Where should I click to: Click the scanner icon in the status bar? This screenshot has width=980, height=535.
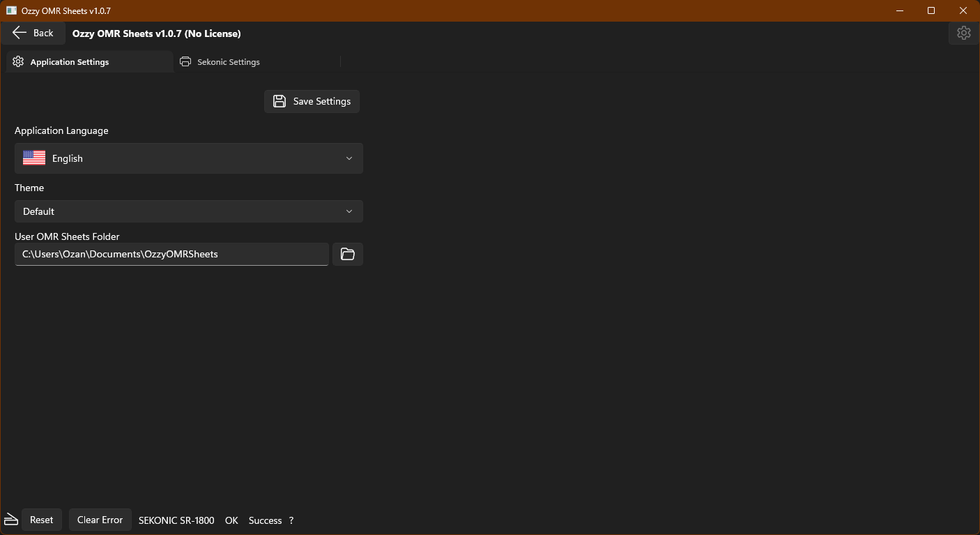pyautogui.click(x=10, y=519)
